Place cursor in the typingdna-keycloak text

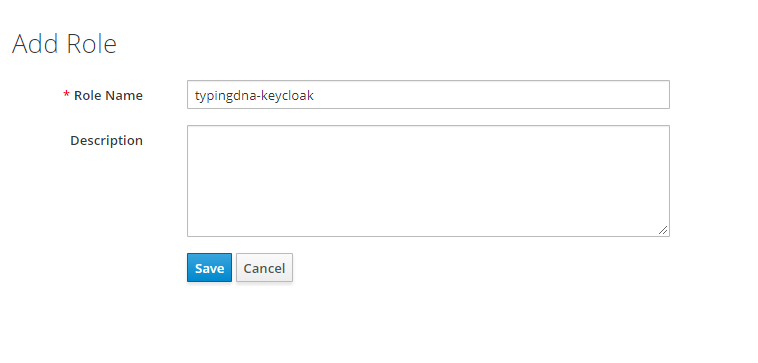(254, 96)
